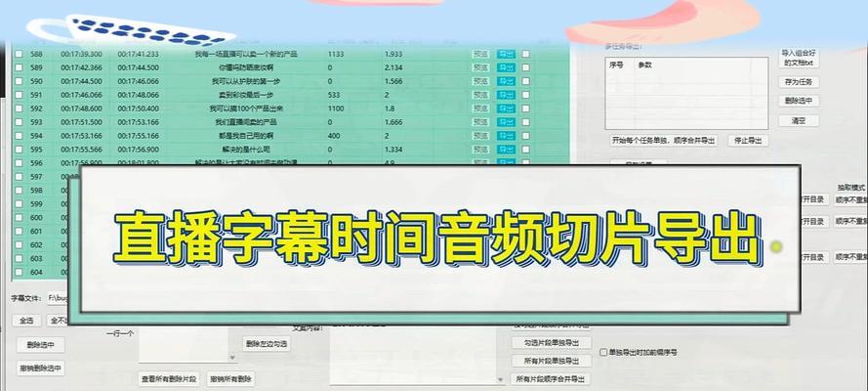The image size is (868, 391).
Task: Click the 参数 column header in task list
Action: pyautogui.click(x=644, y=65)
